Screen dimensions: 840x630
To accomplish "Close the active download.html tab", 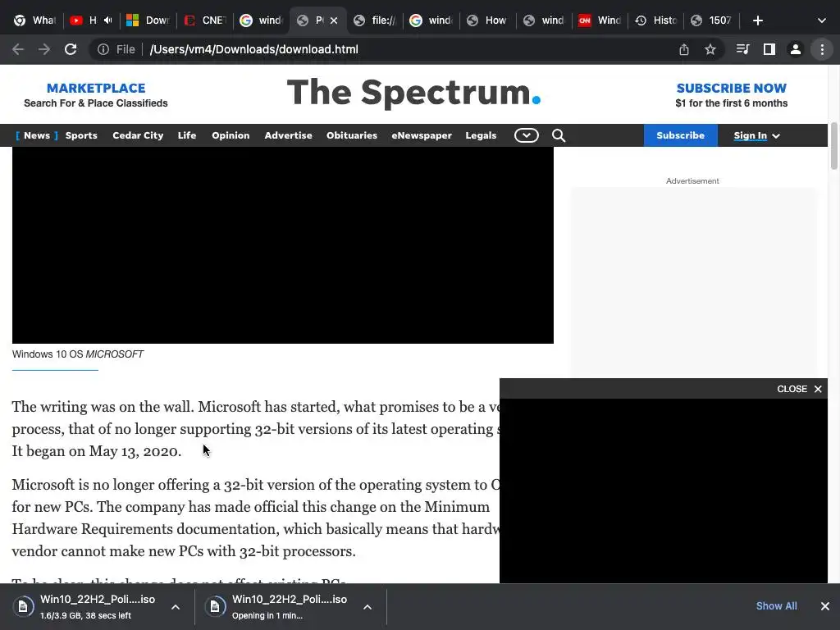I will click(334, 21).
